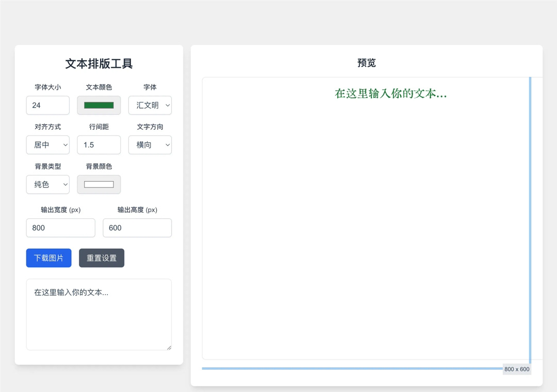Click the 输出高度 (px) label

(x=137, y=210)
